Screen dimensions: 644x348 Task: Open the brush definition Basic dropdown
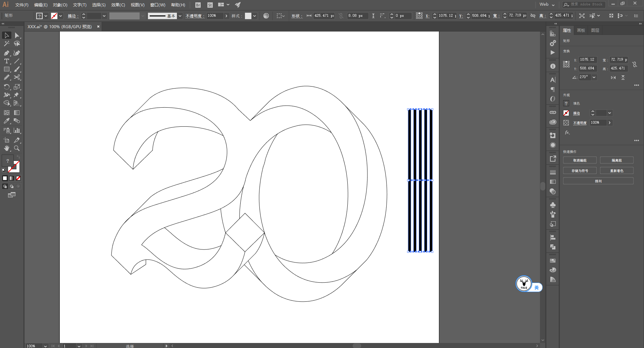(180, 16)
